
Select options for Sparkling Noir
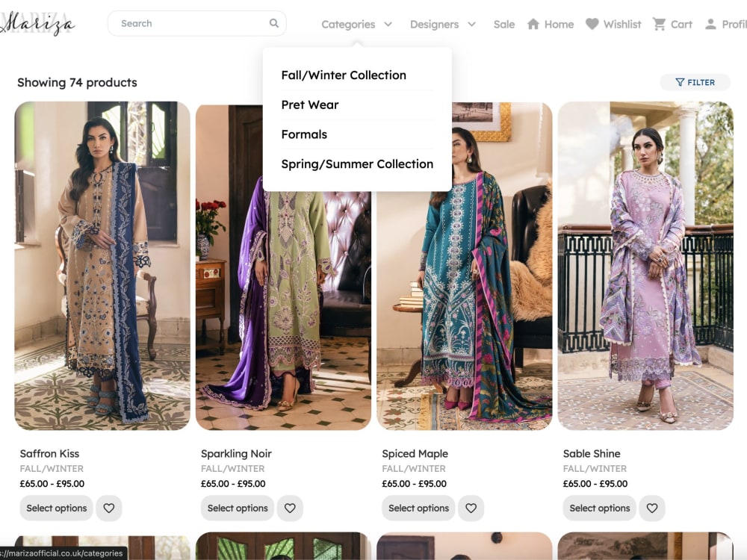(x=238, y=508)
